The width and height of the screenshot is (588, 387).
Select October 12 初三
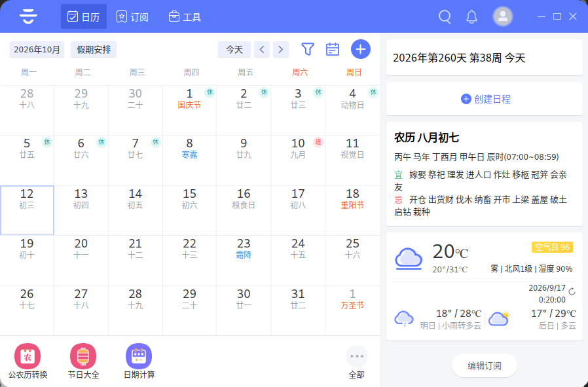coord(27,210)
